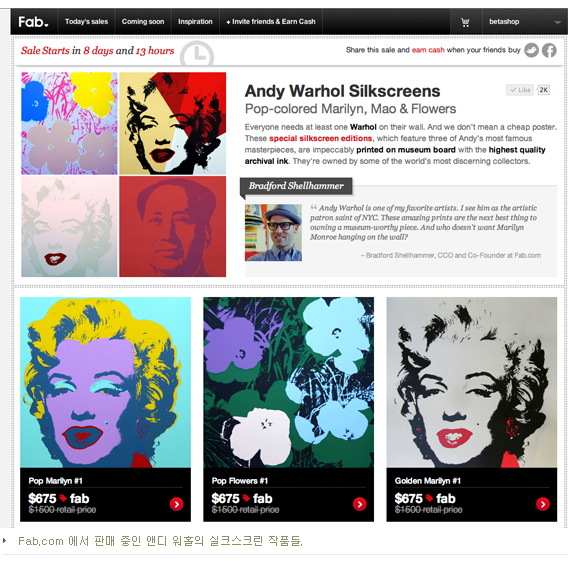Expand the caption arrow before Fab.com text
This screenshot has height=572, width=568.
(5, 540)
